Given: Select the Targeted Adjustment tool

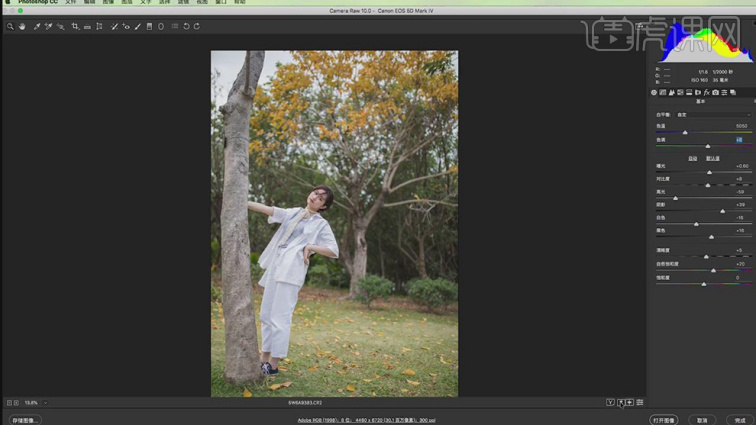Looking at the screenshot, I should click(60, 27).
